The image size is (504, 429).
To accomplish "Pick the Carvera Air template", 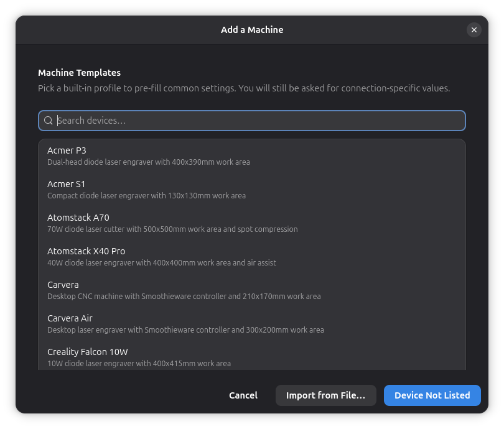I will click(251, 324).
